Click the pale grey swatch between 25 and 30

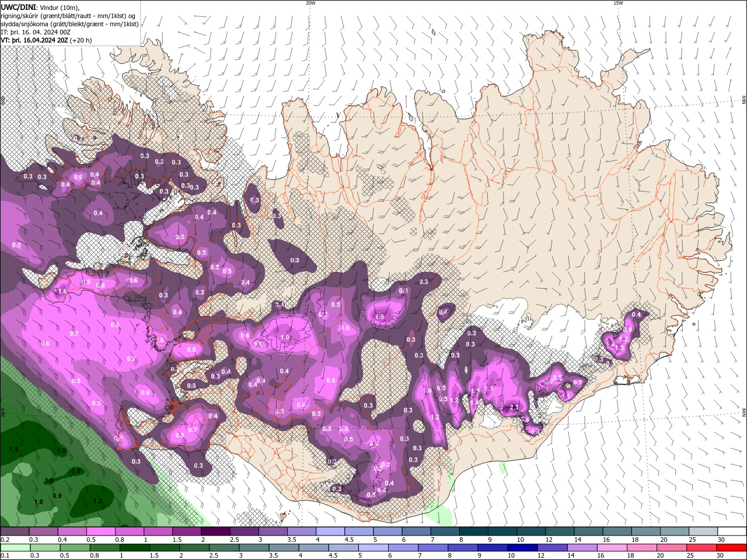tap(703, 531)
